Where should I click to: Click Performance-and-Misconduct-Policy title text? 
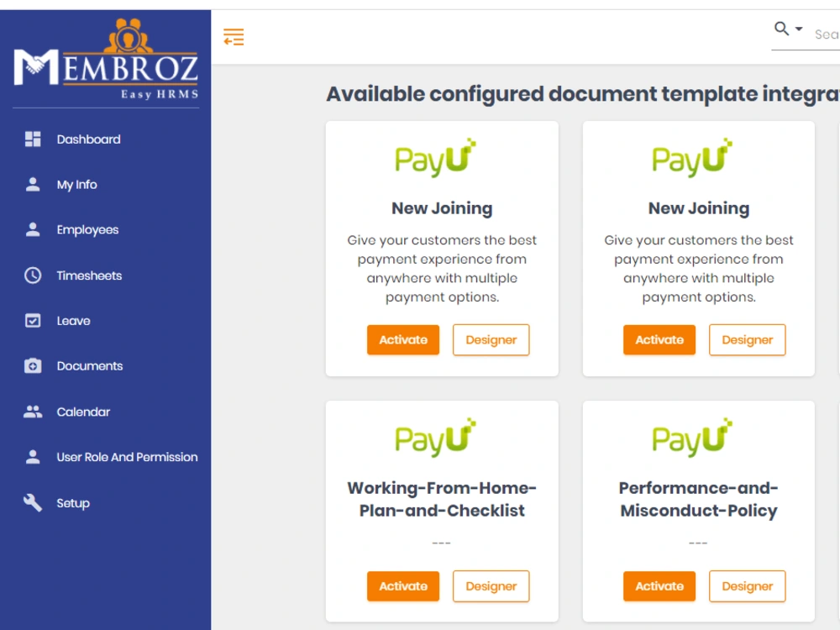coord(699,499)
